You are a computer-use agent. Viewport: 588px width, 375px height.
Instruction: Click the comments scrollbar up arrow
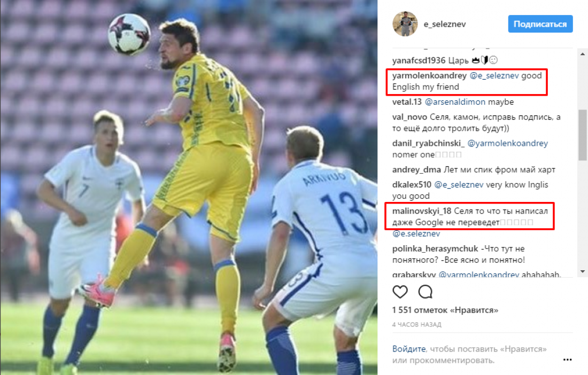coord(582,54)
